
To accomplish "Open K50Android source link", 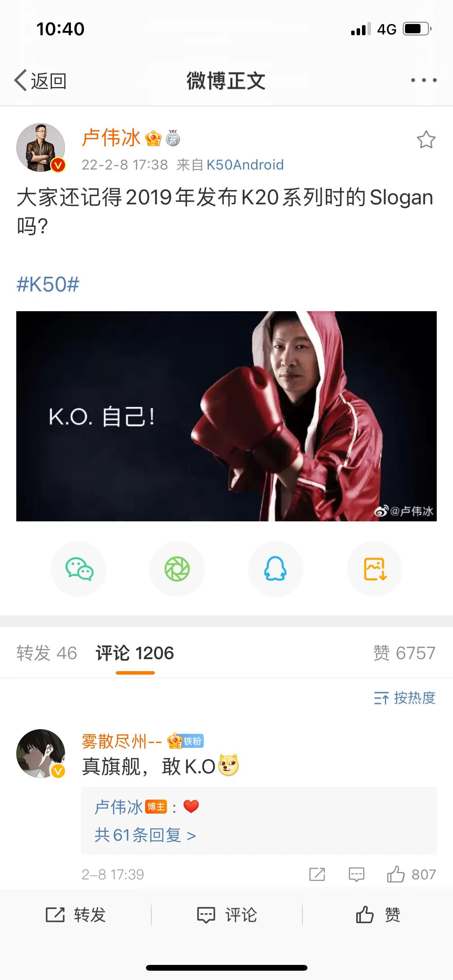I will [245, 165].
